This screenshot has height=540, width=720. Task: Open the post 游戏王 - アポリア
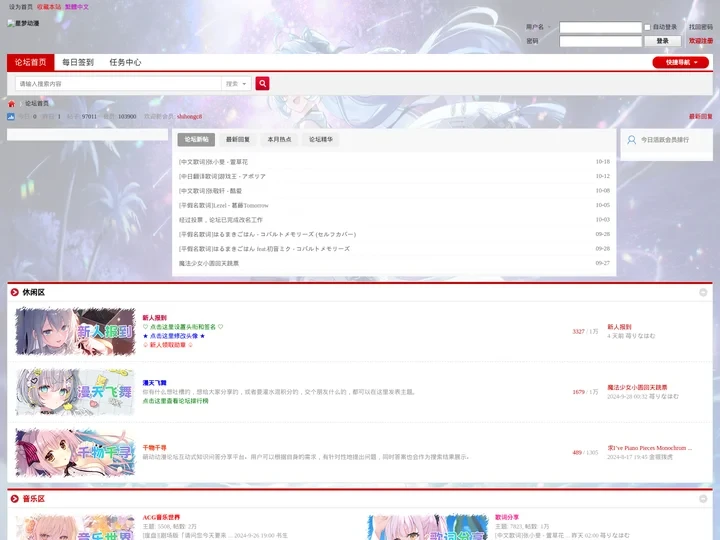coord(222,176)
